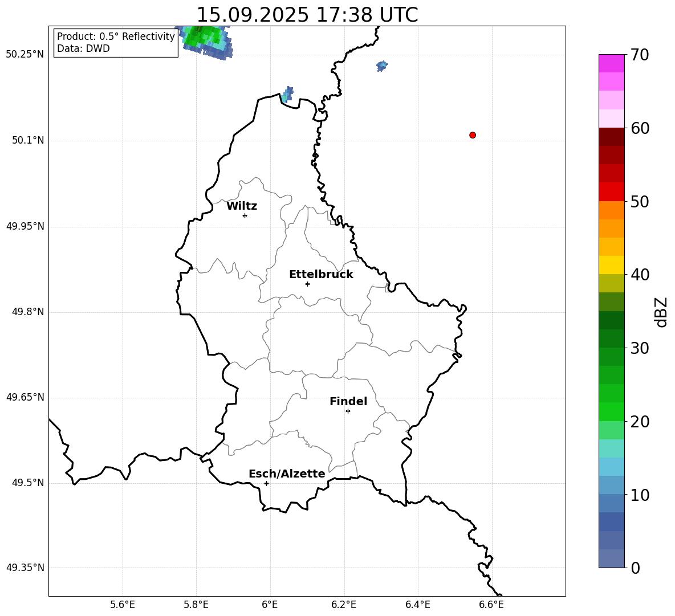The width and height of the screenshot is (675, 616).
Task: Click the 50.25°N latitude label
Action: (25, 55)
